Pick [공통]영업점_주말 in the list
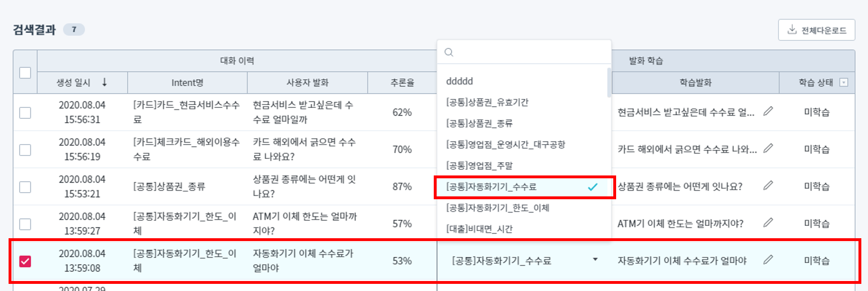 tap(479, 165)
